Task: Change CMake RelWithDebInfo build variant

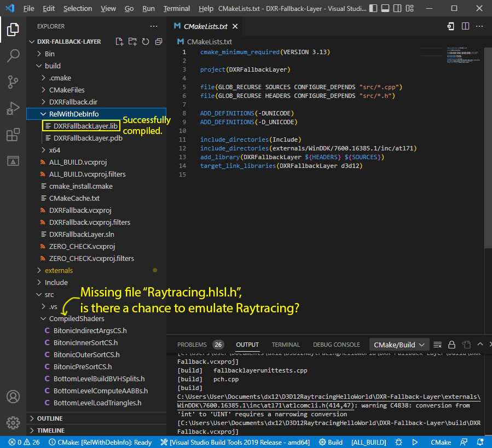Action: [100, 443]
